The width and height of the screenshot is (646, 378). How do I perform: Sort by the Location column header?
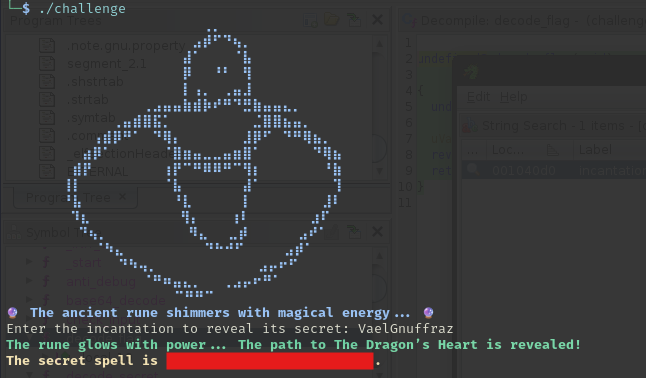pyautogui.click(x=508, y=150)
